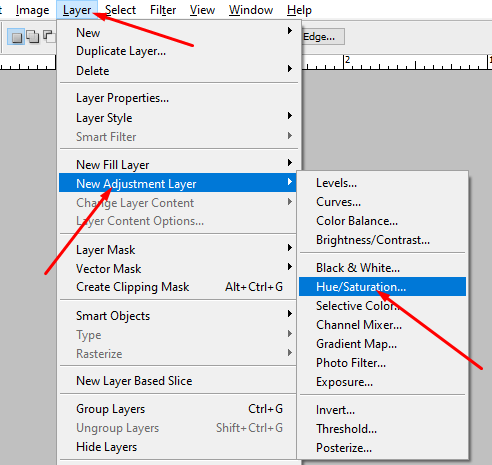Choose Hue/Saturation adjustment

[382, 287]
